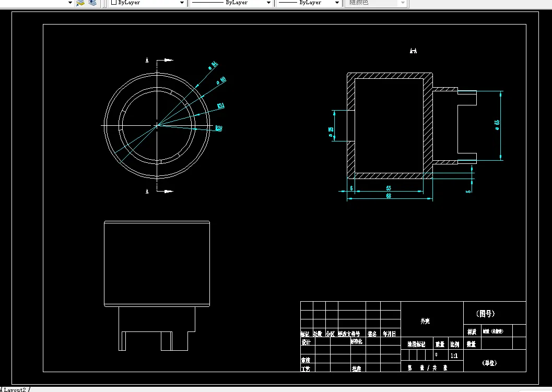
Task: Select the 审核 row label
Action: coord(306,360)
